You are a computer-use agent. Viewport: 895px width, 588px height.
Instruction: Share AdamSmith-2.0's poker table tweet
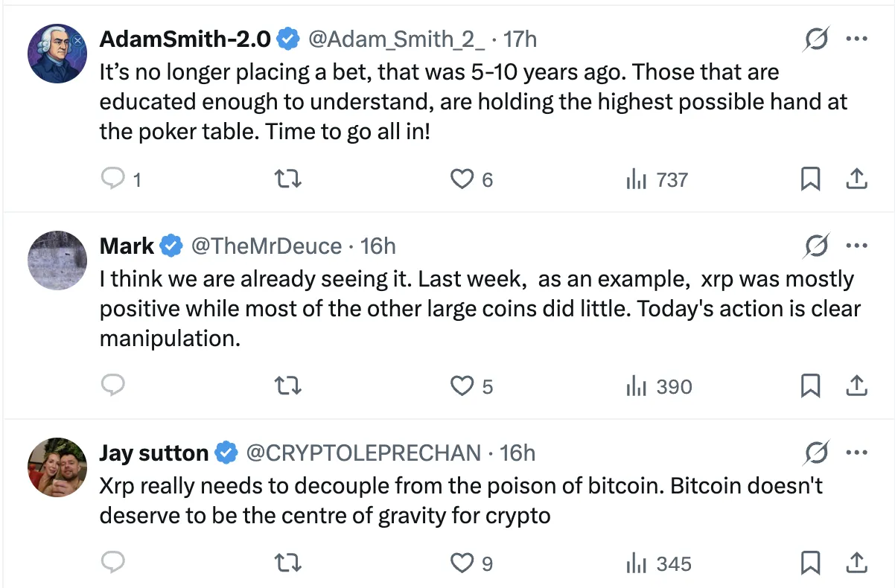pyautogui.click(x=856, y=179)
